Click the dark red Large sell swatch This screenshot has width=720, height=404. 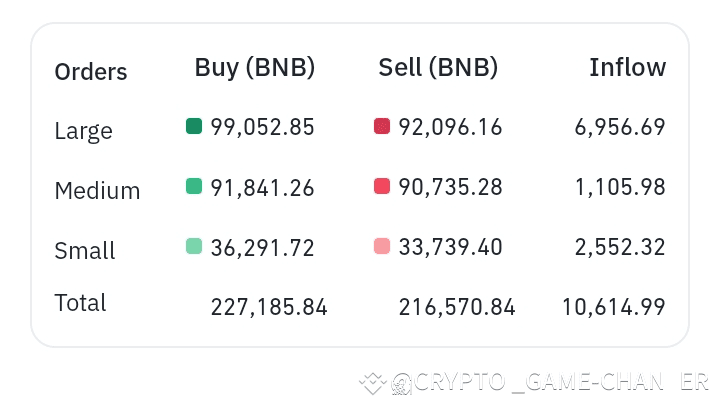(x=381, y=126)
